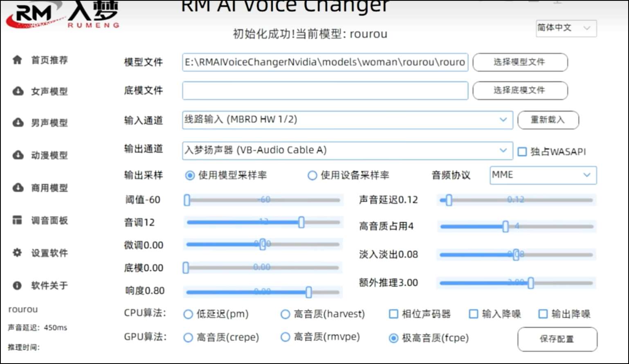Image resolution: width=629 pixels, height=364 pixels.
Task: Select 高音质(harvest) CPU algorithm
Action: pos(285,314)
